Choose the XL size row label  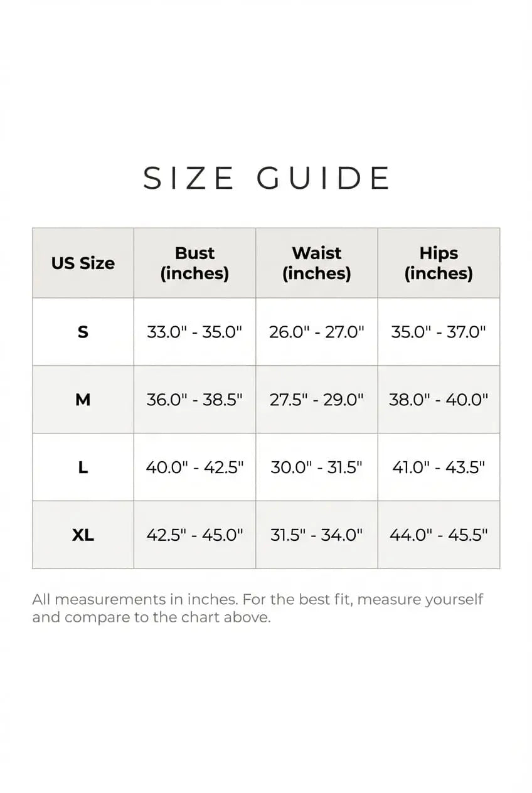pos(83,535)
